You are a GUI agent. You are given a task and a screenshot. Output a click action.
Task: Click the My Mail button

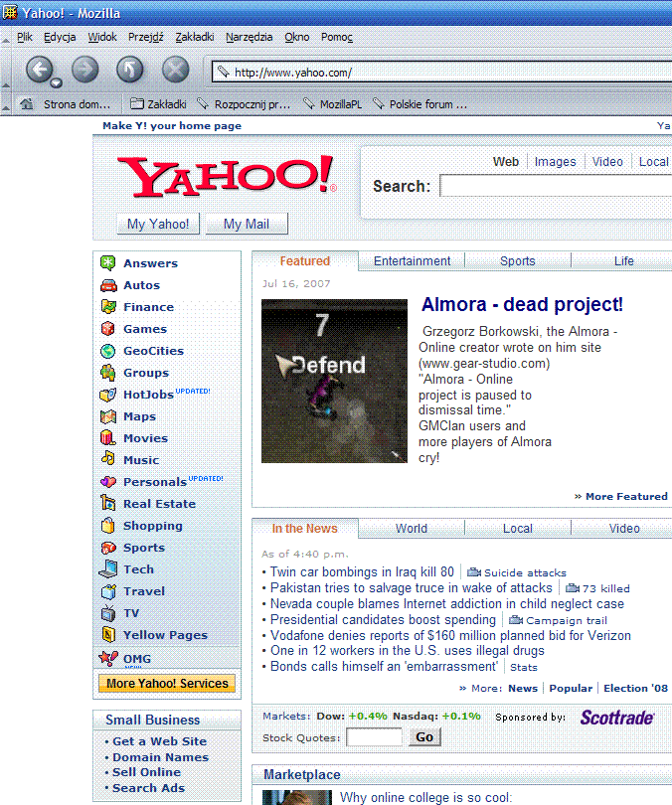(x=247, y=224)
